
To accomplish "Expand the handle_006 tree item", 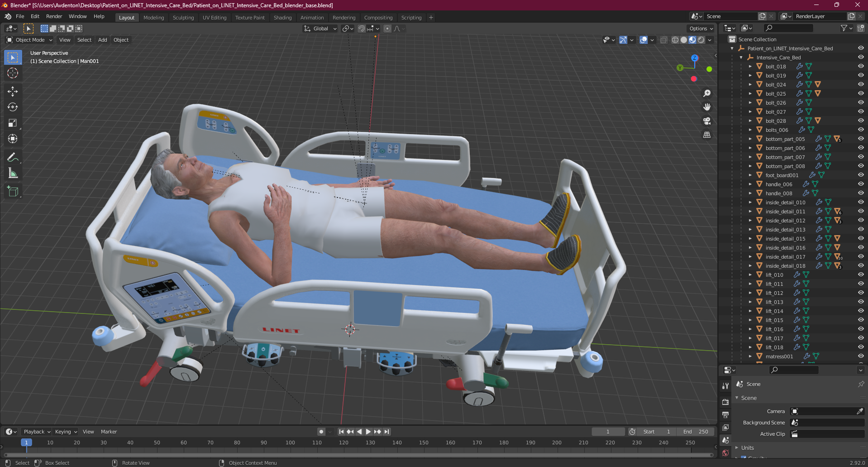I will (750, 184).
